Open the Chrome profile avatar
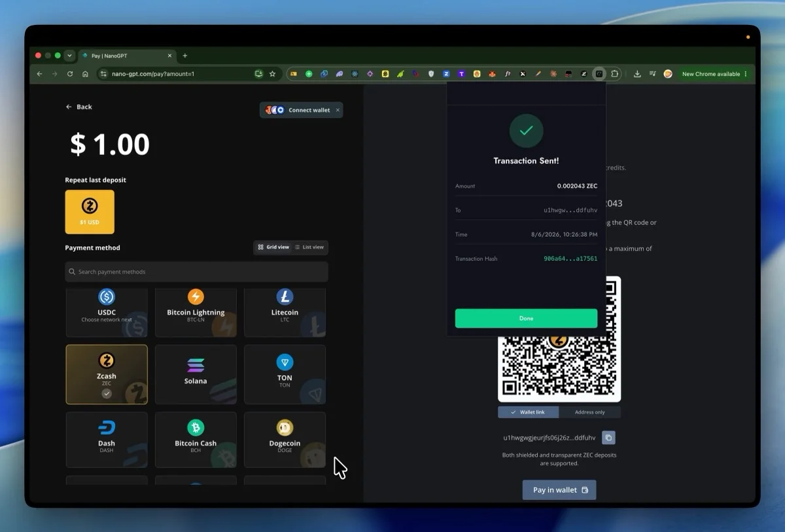Image resolution: width=785 pixels, height=532 pixels. [x=667, y=74]
